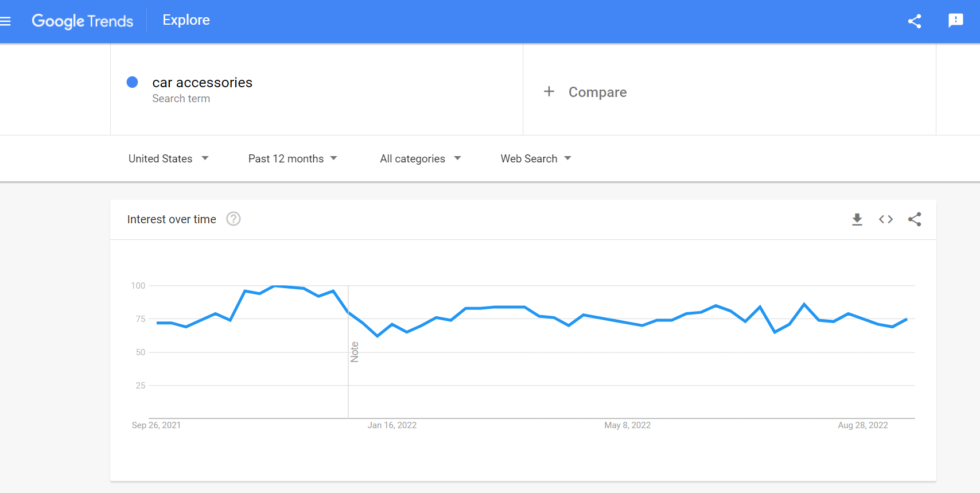Click the share icon in header
Image resolution: width=980 pixels, height=493 pixels.
pos(915,21)
